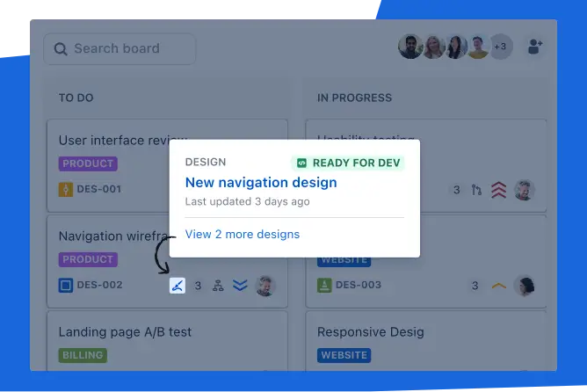Open assignee avatar on DES-003 card
587x392 pixels.
pos(524,286)
